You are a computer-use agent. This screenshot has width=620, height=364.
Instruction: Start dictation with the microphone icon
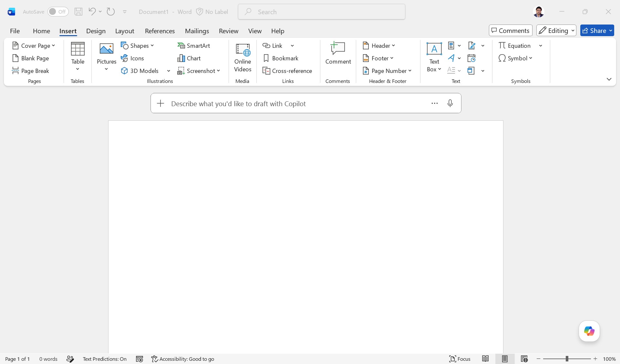[x=450, y=103]
